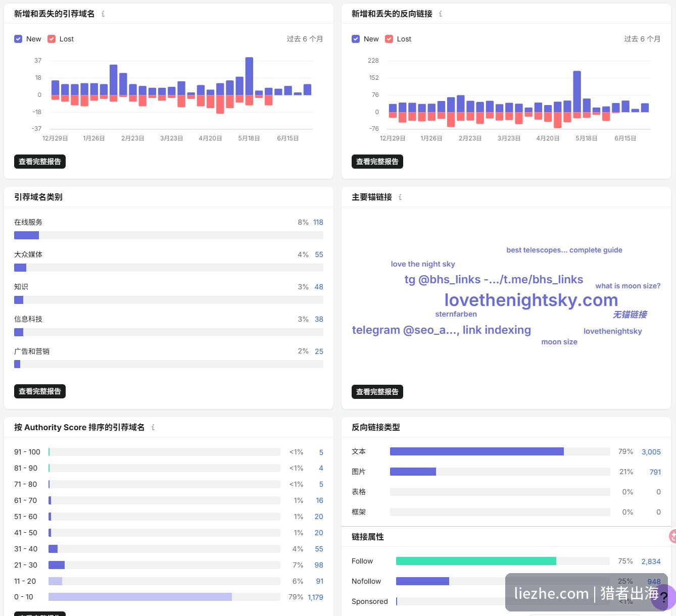
Task: Click info icon beside 主要锚链接 title
Action: tap(400, 197)
